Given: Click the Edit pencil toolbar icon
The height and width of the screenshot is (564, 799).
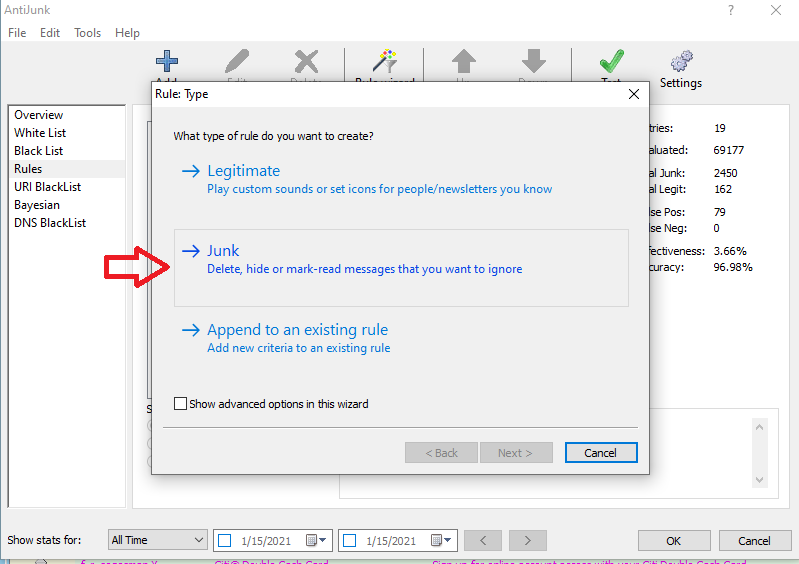Looking at the screenshot, I should pyautogui.click(x=237, y=62).
